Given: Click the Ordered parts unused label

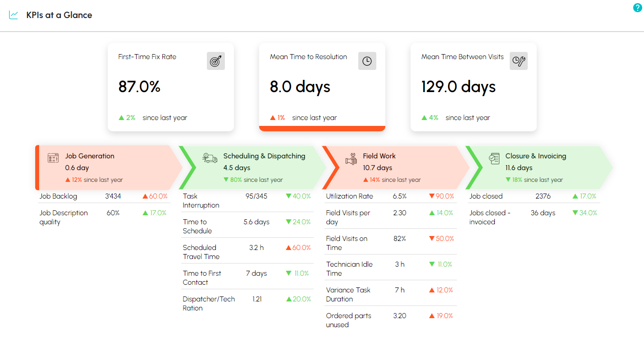Looking at the screenshot, I should (x=349, y=320).
